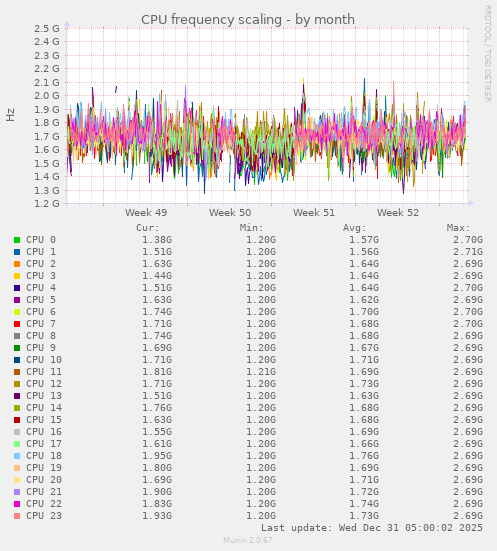Click the 'Week 51' axis label
The image size is (497, 551).
click(x=314, y=213)
